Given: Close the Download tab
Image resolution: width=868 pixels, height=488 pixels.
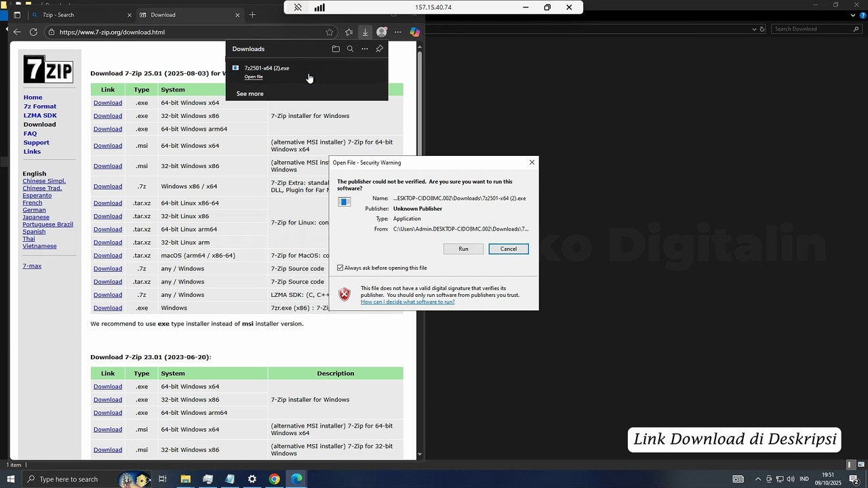Looking at the screenshot, I should [x=237, y=15].
